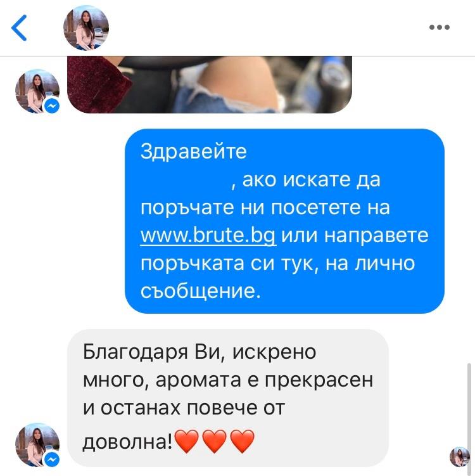This screenshot has width=475, height=476.
Task: Open the contact's profile photo in header
Action: point(86,28)
